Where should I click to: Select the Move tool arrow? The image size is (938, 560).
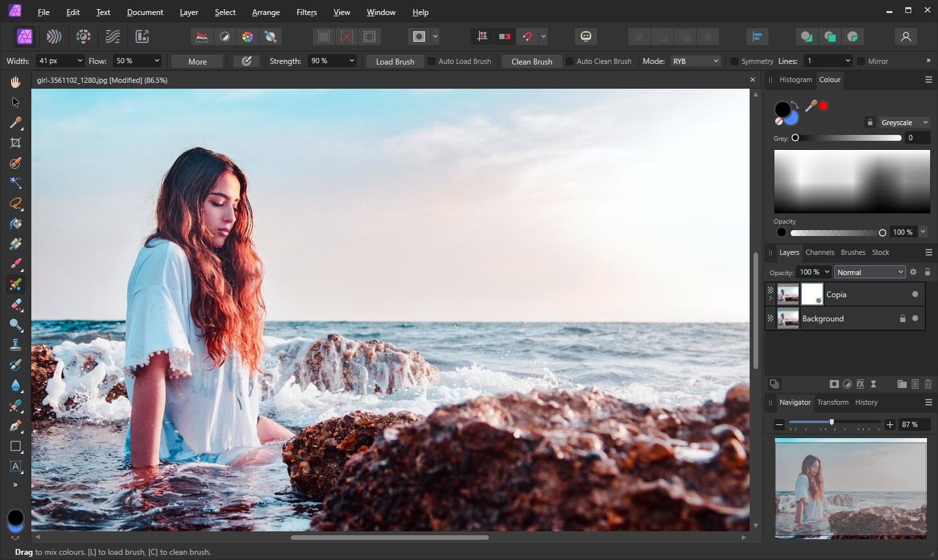16,102
